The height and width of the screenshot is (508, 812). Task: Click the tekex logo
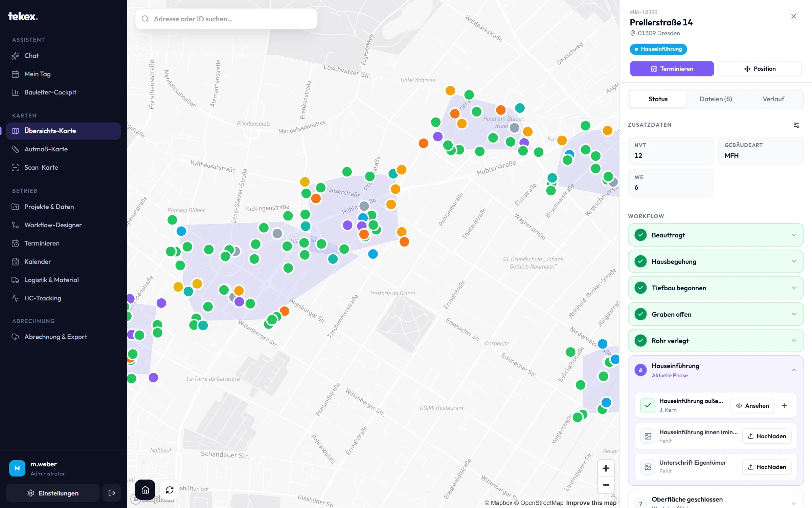[23, 16]
